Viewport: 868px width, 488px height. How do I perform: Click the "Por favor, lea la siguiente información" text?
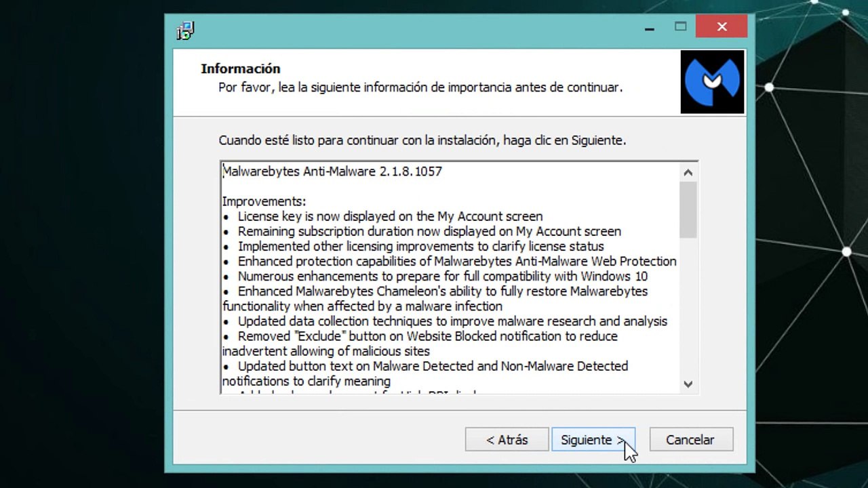420,87
